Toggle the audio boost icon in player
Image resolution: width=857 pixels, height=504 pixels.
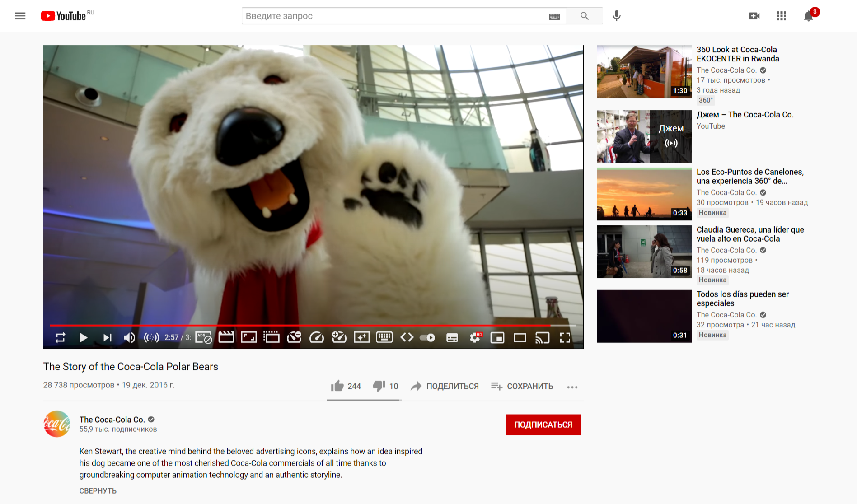[x=151, y=337]
